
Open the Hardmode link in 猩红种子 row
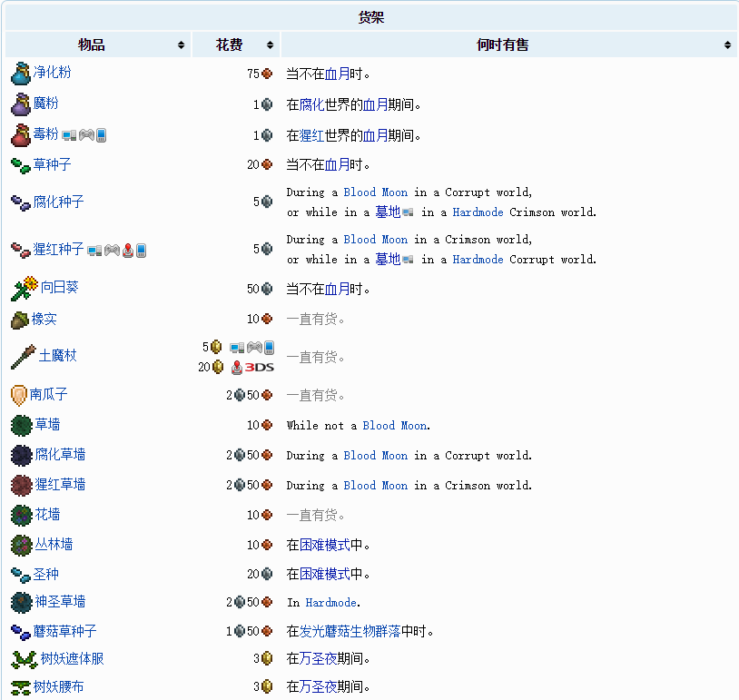(x=478, y=260)
